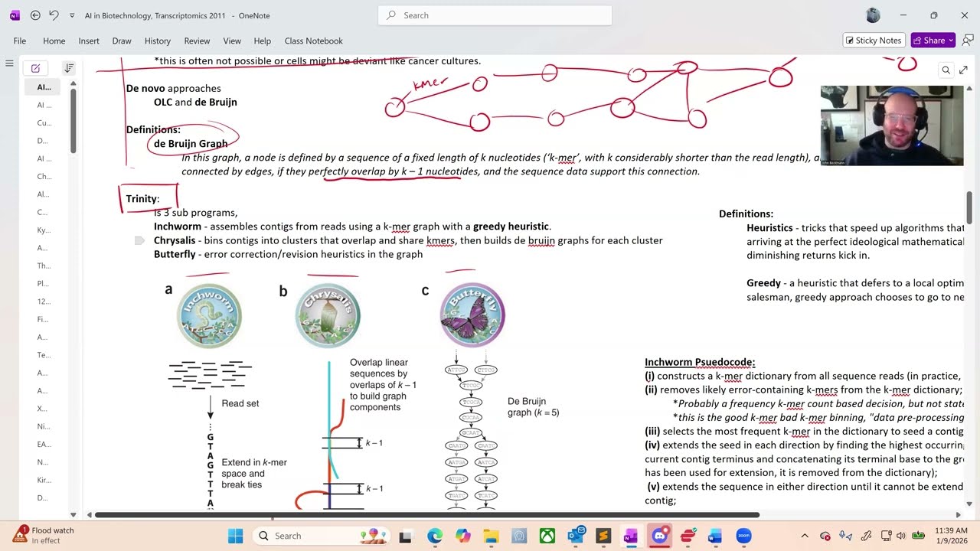
Task: Undo the last action in OneNote
Action: tap(54, 15)
